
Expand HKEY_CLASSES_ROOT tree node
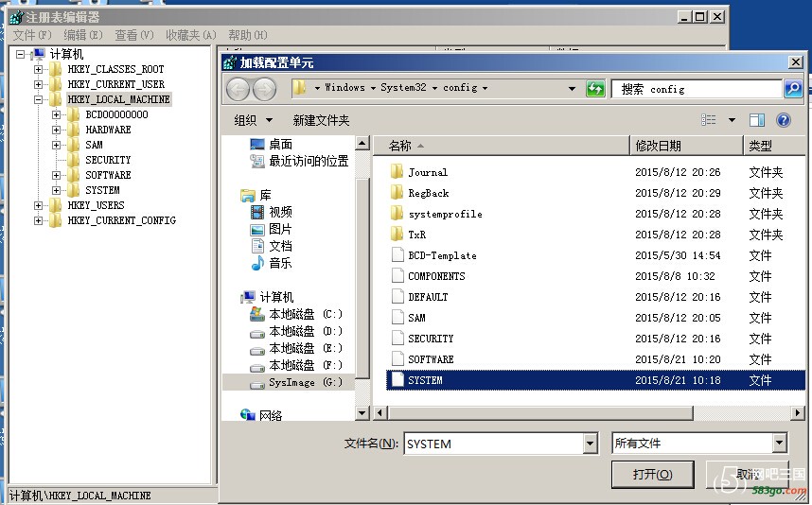38,69
